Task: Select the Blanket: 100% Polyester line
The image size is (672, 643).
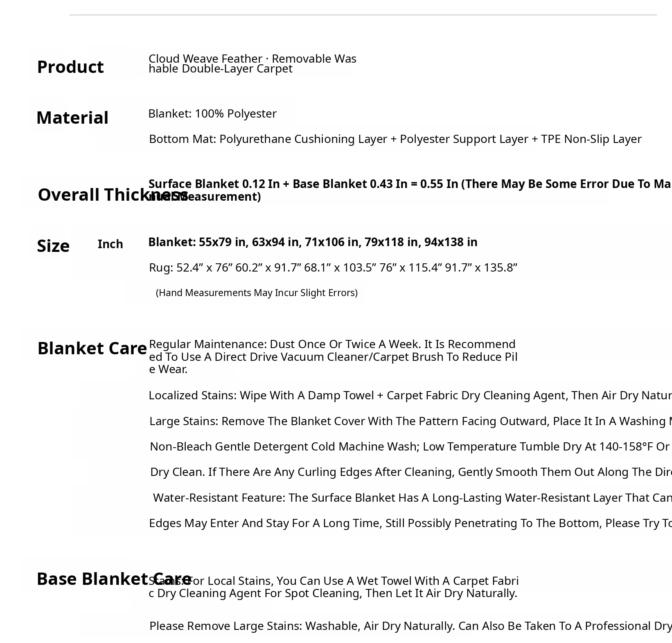Action: coord(212,113)
